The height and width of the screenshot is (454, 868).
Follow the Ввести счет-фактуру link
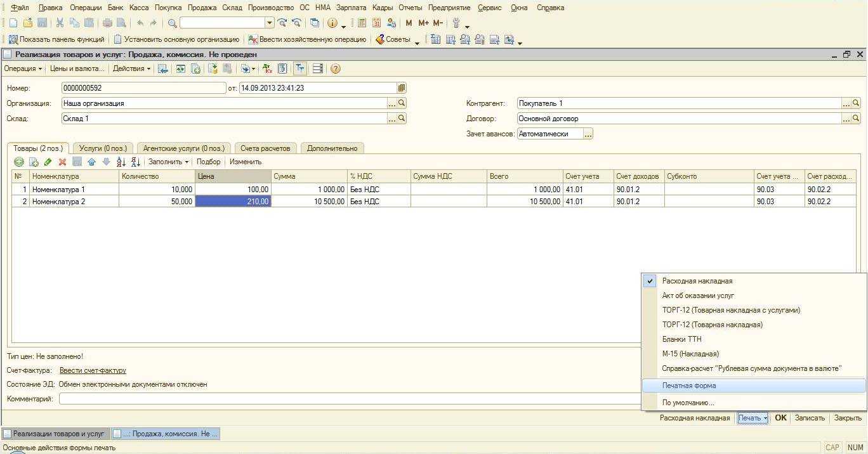(x=93, y=370)
